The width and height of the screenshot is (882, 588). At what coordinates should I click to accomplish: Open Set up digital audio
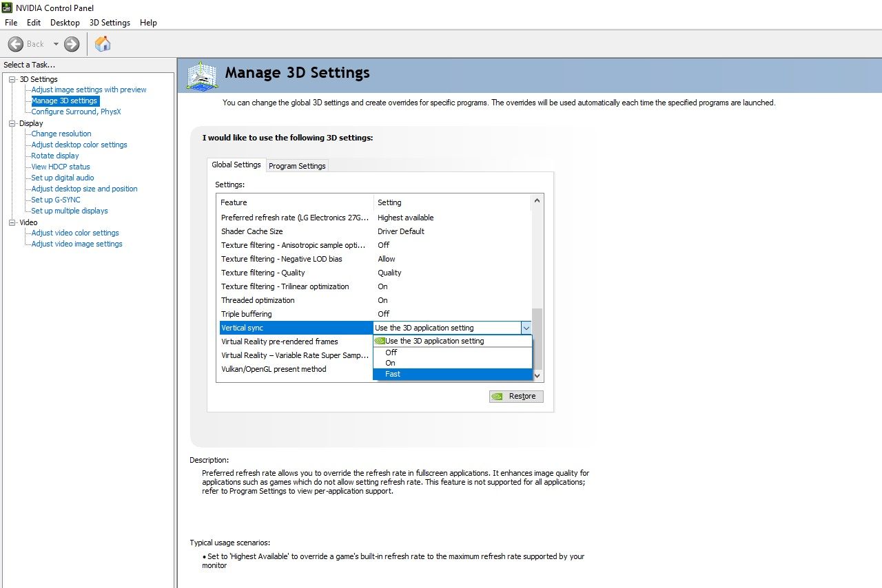point(63,178)
